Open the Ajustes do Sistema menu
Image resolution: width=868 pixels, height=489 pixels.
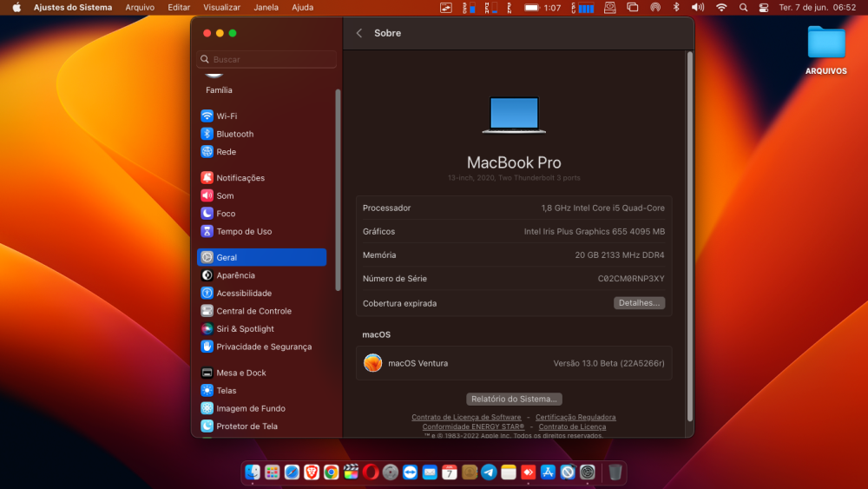(x=73, y=7)
